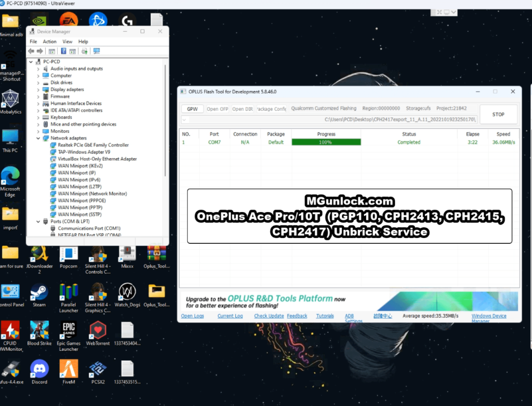
Task: Open the Mixxx desktop icon
Action: [127, 257]
